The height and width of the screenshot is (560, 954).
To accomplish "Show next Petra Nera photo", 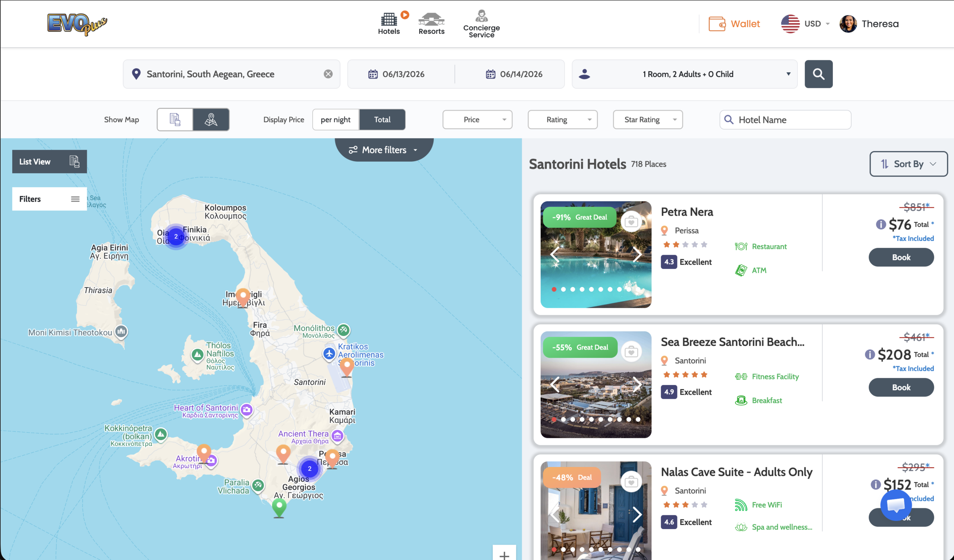I will point(637,254).
